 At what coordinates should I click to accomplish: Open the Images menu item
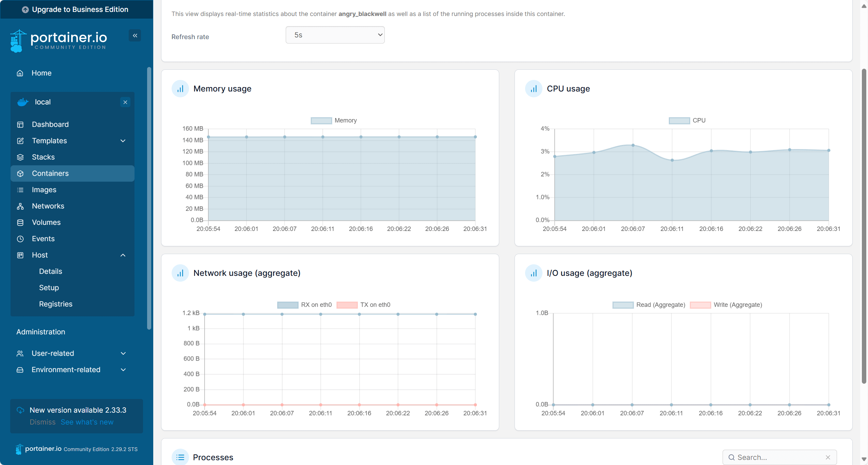pos(44,190)
